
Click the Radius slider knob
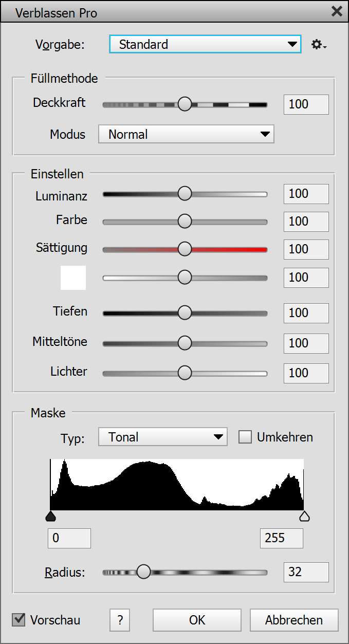click(143, 572)
